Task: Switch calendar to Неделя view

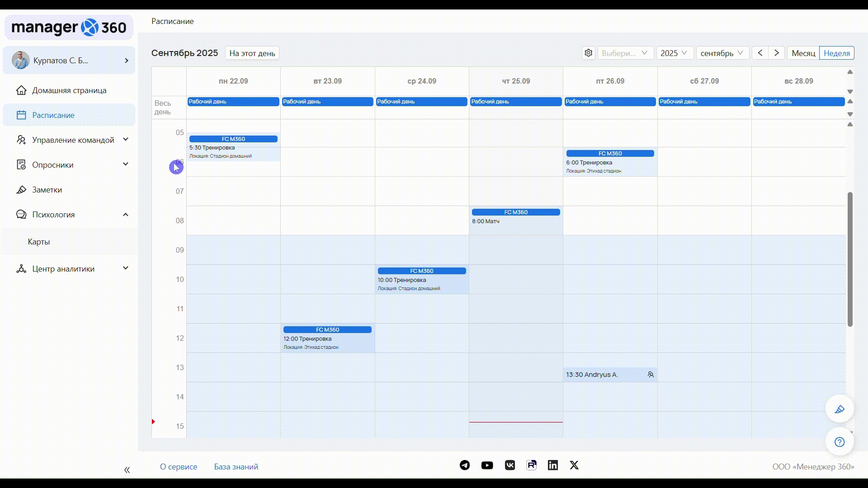Action: [836, 53]
